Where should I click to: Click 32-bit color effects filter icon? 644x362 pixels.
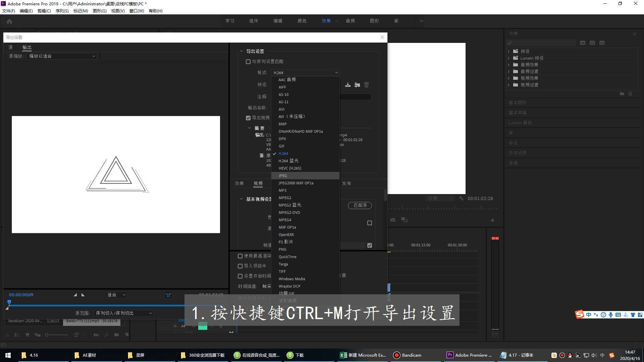click(592, 43)
